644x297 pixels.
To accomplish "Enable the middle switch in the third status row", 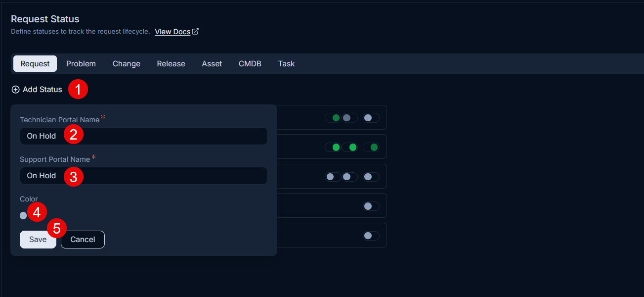I will coord(349,177).
